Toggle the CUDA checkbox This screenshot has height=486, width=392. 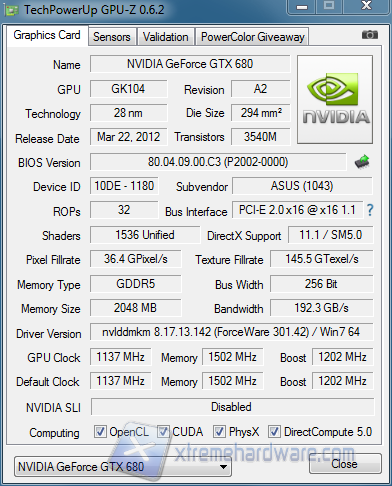pos(163,432)
